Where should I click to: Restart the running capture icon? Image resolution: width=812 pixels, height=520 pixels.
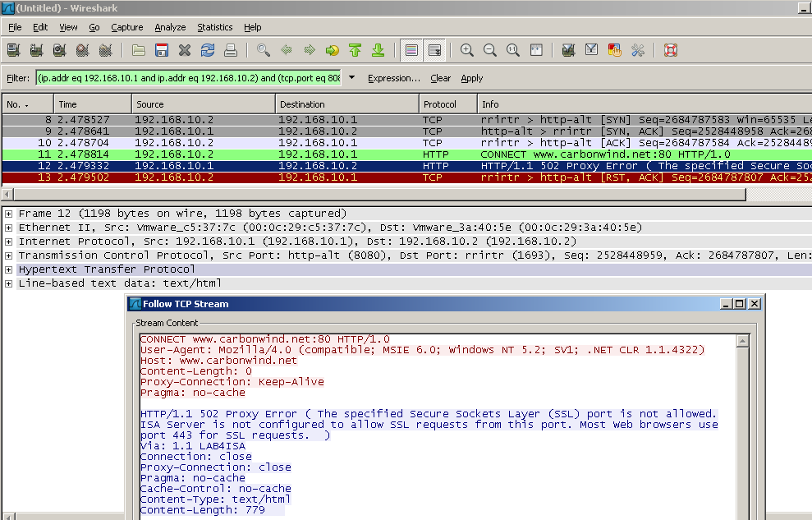coord(106,50)
